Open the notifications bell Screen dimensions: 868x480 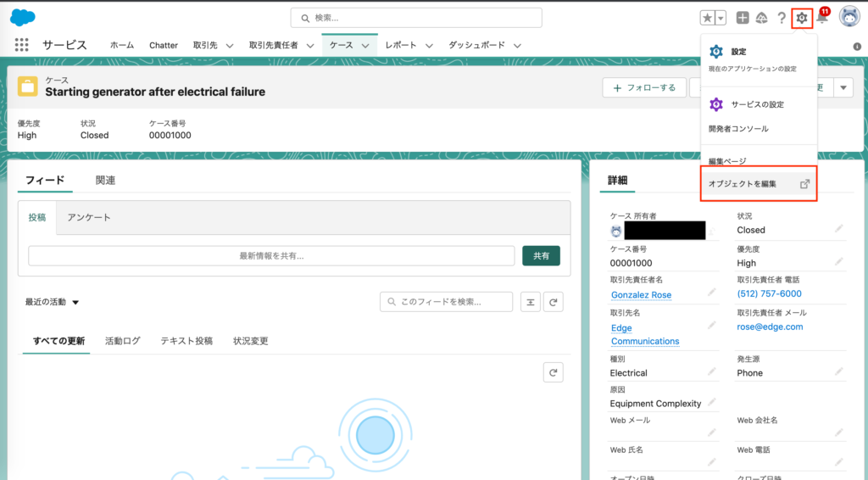coord(821,19)
